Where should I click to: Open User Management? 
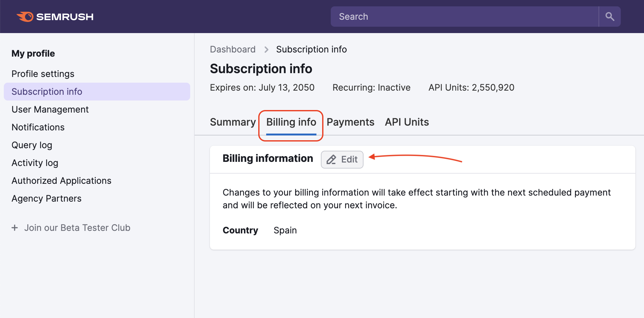(x=50, y=109)
